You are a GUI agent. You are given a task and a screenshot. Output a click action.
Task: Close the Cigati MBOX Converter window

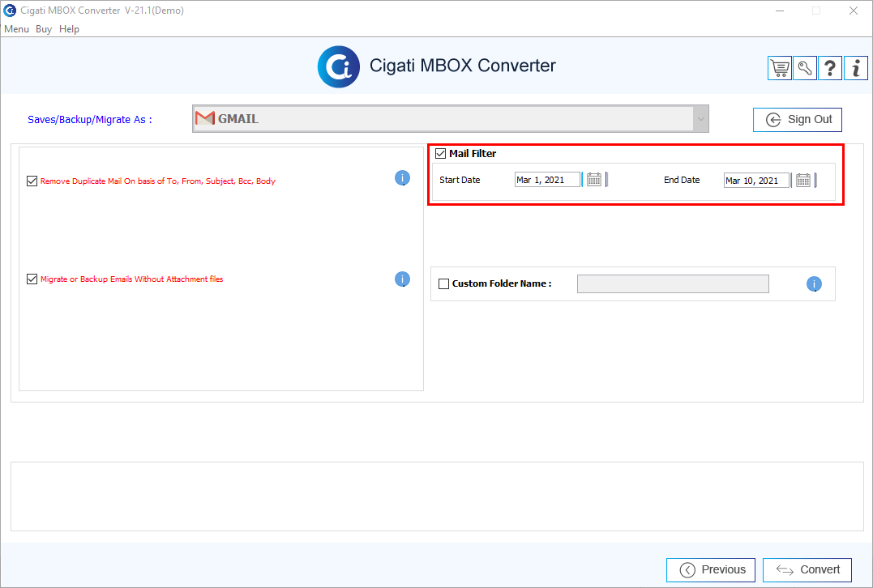(853, 11)
